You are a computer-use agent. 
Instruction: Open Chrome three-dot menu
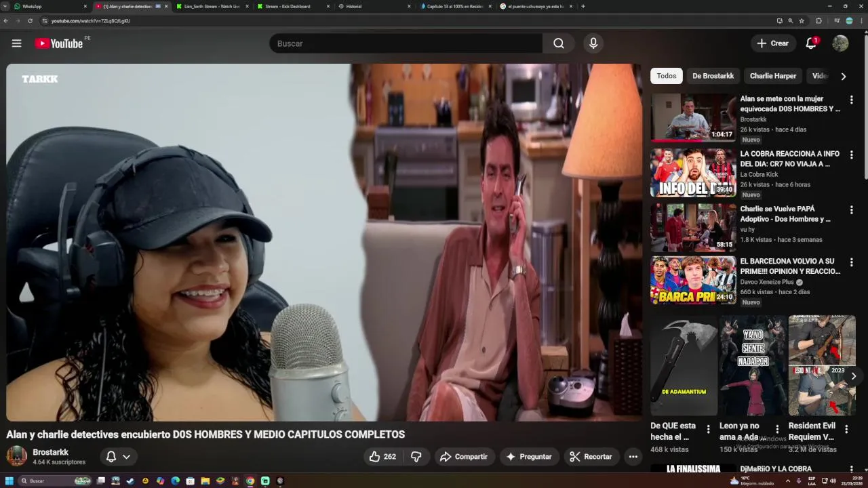point(862,21)
